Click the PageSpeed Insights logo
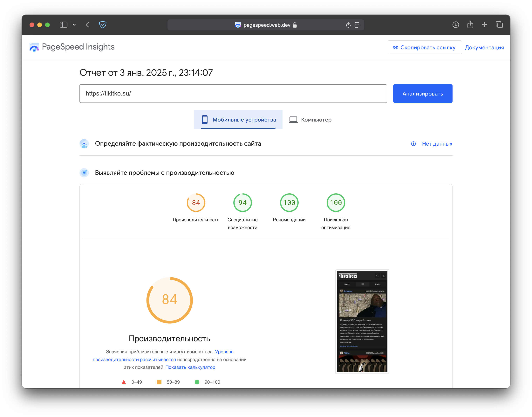 [72, 47]
